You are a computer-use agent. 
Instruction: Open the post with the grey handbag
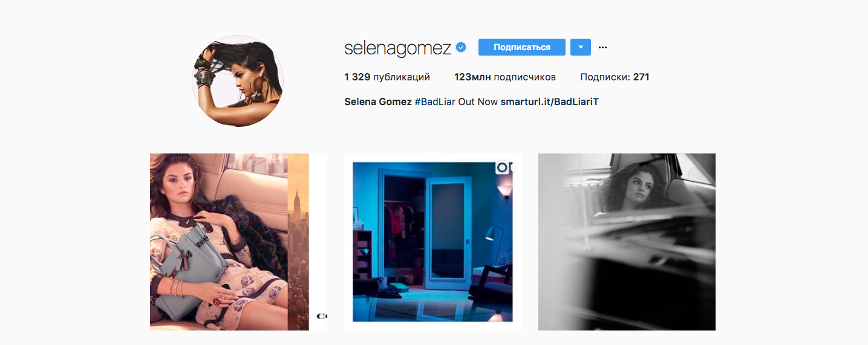pos(238,242)
